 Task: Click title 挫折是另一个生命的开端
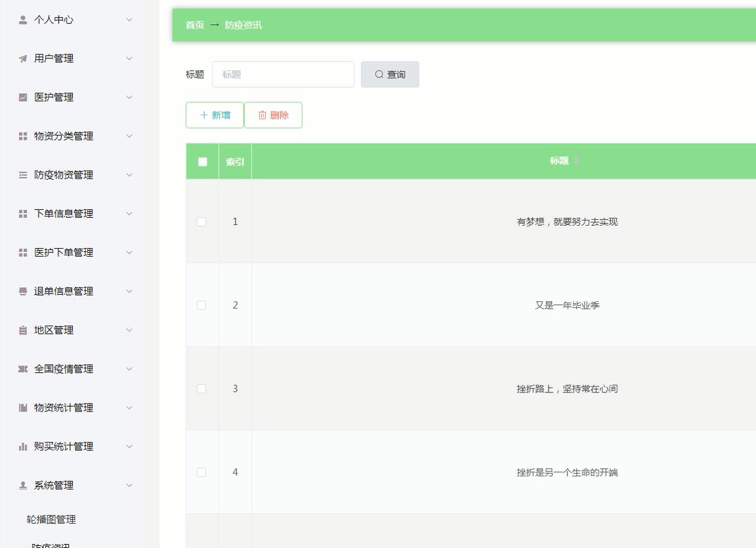pos(567,473)
